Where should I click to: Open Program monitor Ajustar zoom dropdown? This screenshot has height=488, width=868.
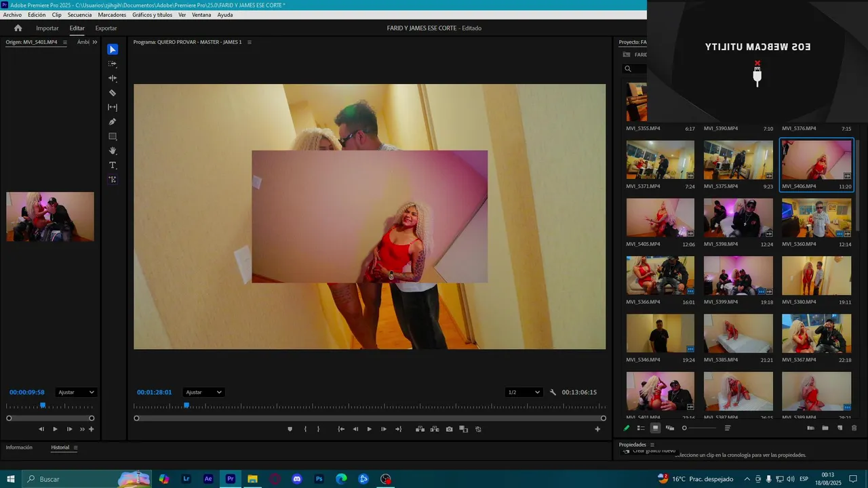tap(203, 392)
